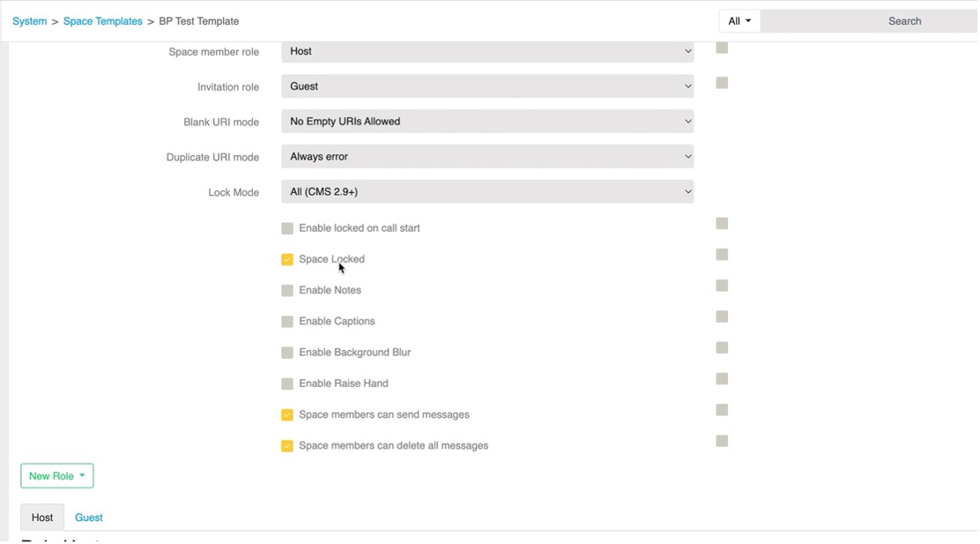Image resolution: width=980 pixels, height=544 pixels.
Task: Switch to the Guest tab
Action: (x=89, y=518)
